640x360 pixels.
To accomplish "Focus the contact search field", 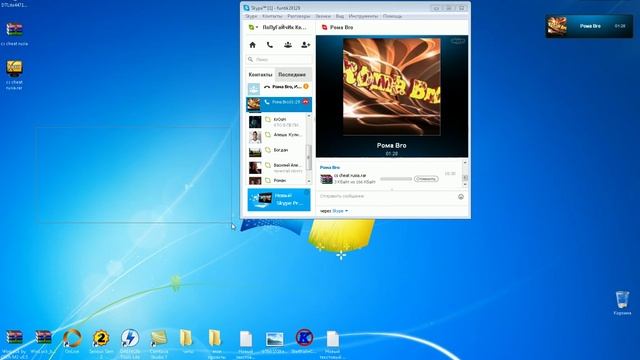I will tap(279, 60).
